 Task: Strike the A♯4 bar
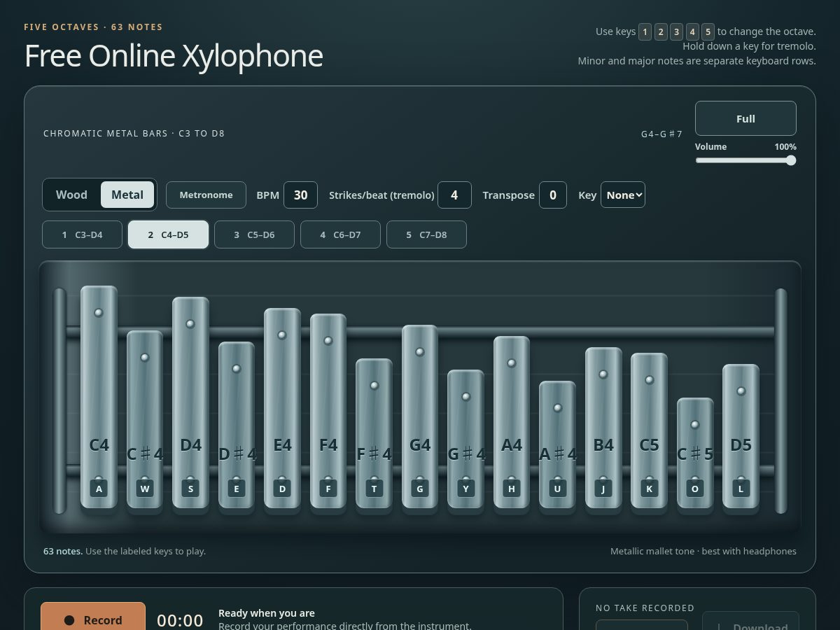pyautogui.click(x=557, y=444)
